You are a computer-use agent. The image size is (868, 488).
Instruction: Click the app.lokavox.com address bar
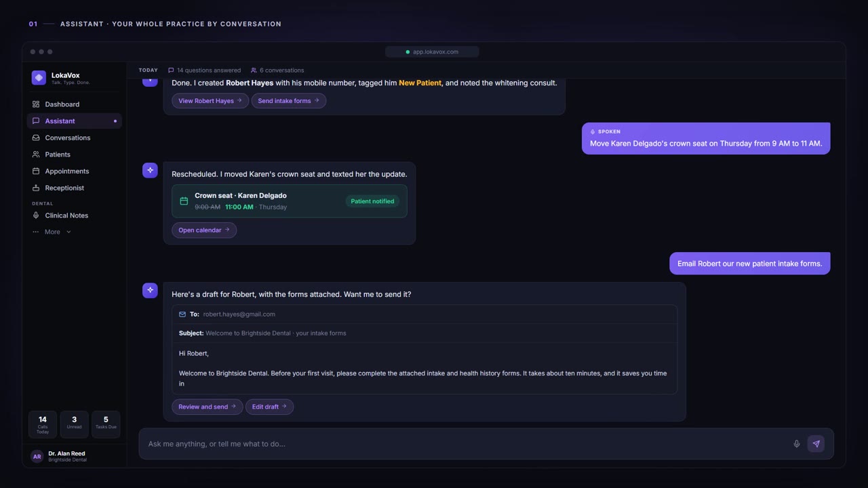point(432,52)
